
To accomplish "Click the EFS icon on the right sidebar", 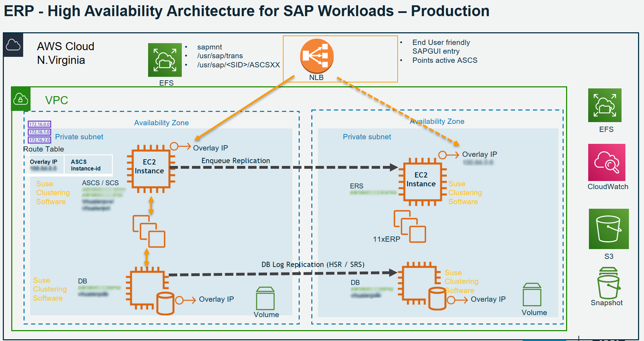I will [604, 105].
